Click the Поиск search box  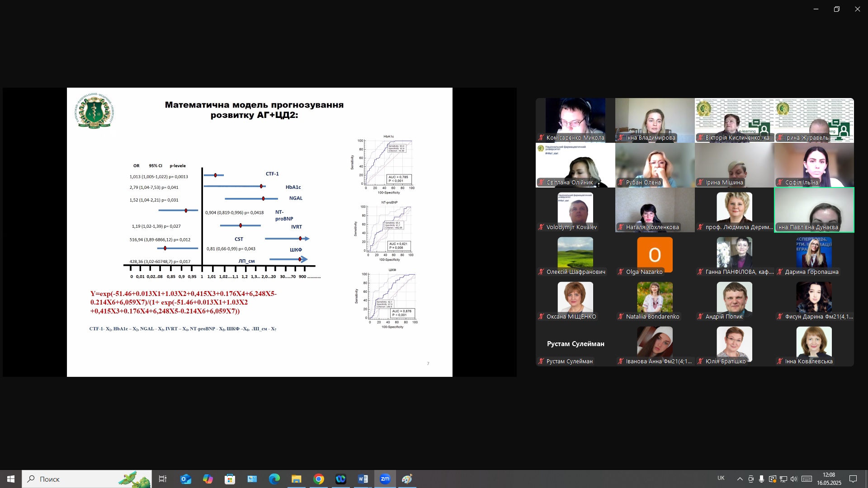[x=87, y=479]
